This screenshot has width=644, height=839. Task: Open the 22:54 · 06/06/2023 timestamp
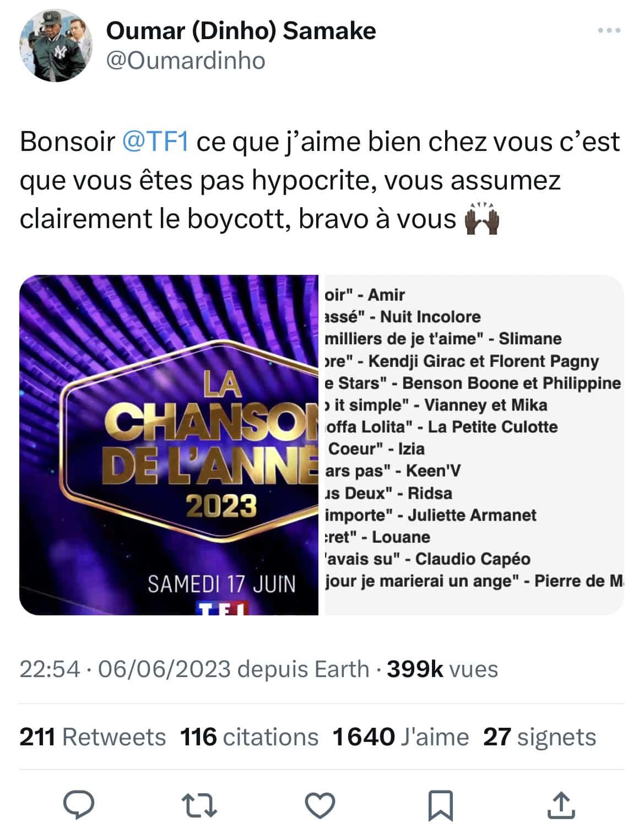pos(125,669)
